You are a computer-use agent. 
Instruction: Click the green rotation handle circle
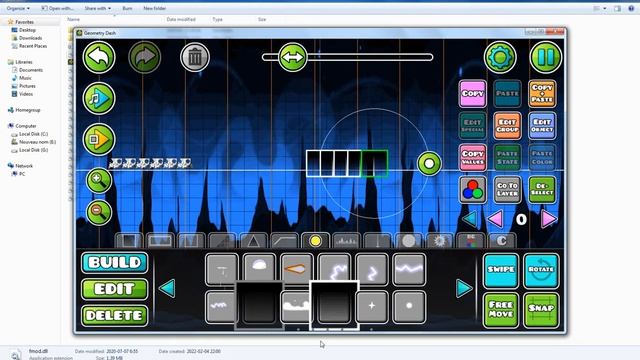429,164
